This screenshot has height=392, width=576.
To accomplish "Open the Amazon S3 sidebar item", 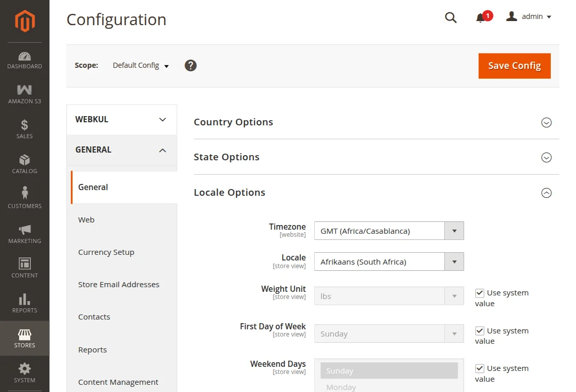I will click(25, 95).
